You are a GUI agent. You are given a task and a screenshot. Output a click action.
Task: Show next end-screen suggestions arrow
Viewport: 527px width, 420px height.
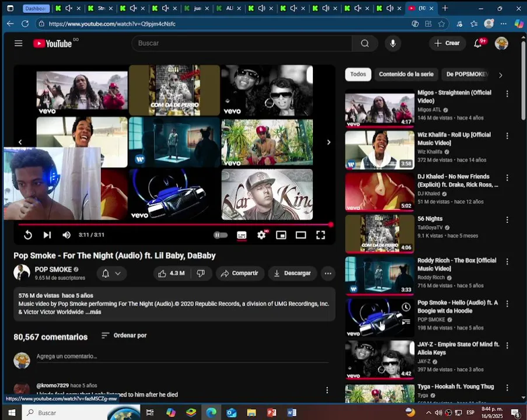click(x=329, y=142)
